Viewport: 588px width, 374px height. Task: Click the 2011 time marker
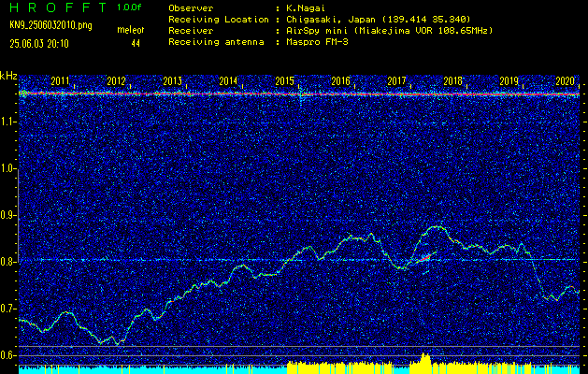(60, 81)
